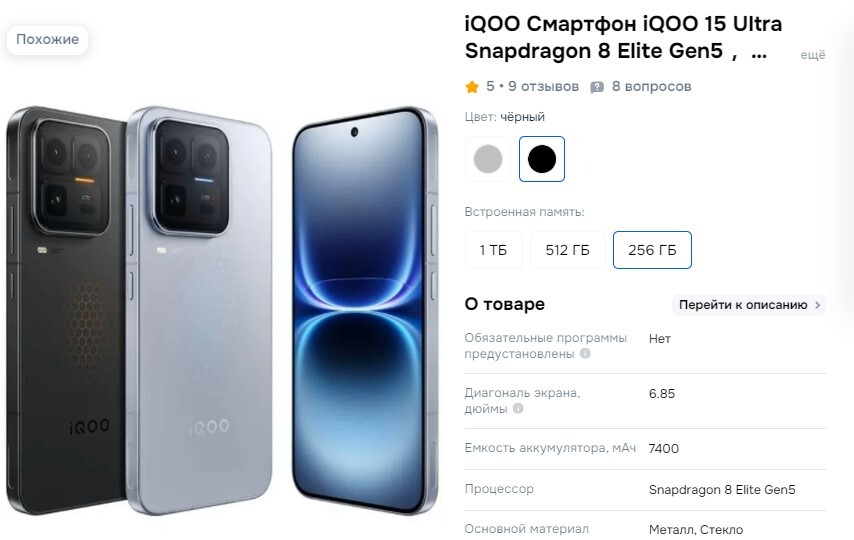This screenshot has width=854, height=540.
Task: Click the questions speech-bubble icon
Action: click(597, 87)
